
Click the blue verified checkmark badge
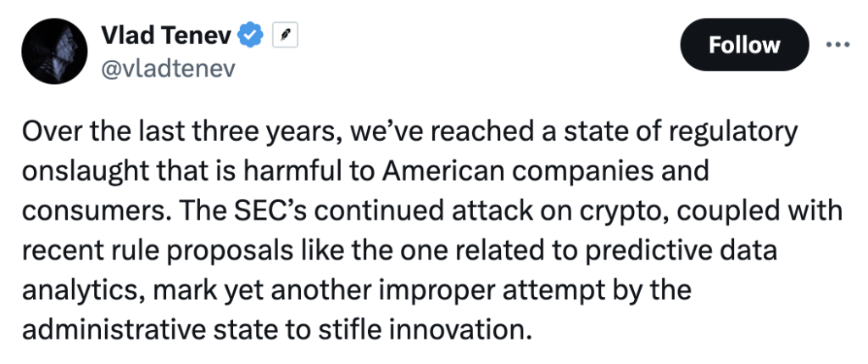(249, 36)
